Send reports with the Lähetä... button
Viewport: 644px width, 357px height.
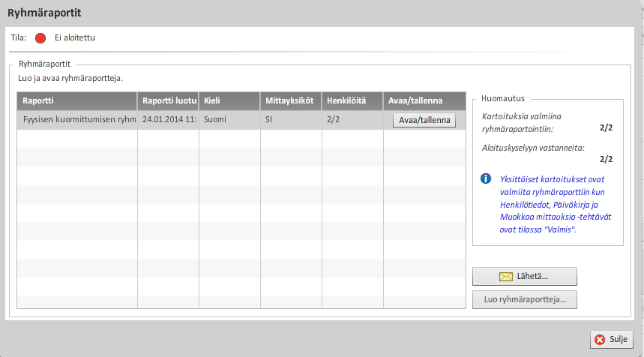(x=525, y=277)
